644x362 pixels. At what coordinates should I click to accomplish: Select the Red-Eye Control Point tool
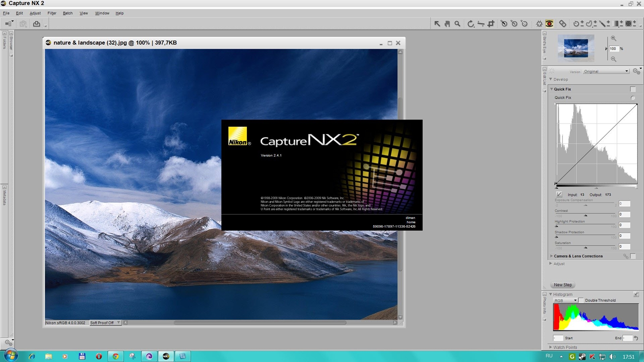click(549, 24)
